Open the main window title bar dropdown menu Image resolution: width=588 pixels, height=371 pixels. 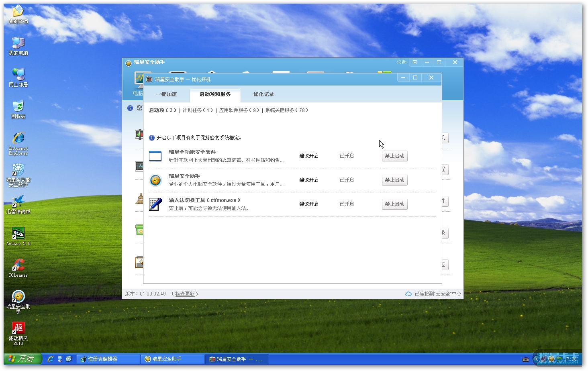[x=415, y=62]
